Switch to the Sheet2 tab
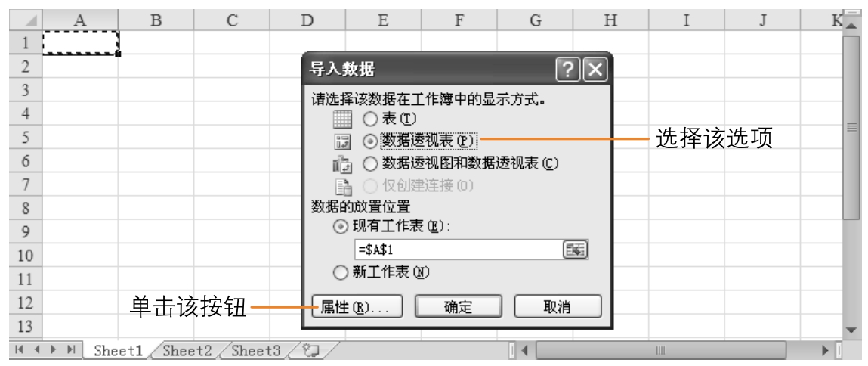The image size is (868, 366). tap(187, 351)
